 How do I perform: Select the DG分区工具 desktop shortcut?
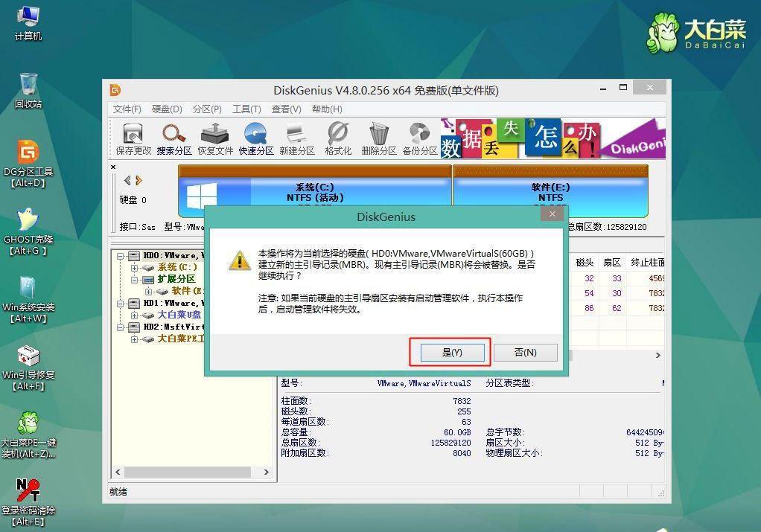coord(28,164)
